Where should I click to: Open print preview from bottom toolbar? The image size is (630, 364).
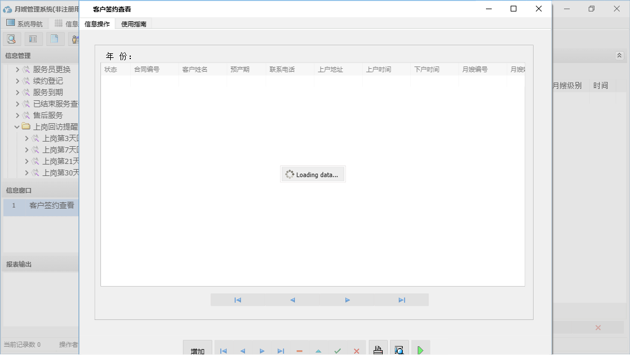399,349
